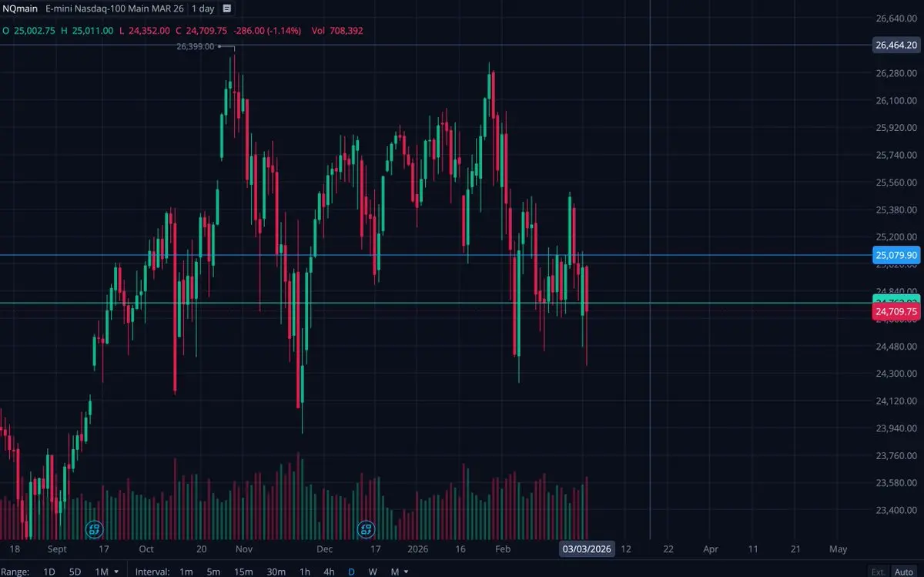Switch interval to 1m
The height and width of the screenshot is (577, 924).
[x=186, y=572]
